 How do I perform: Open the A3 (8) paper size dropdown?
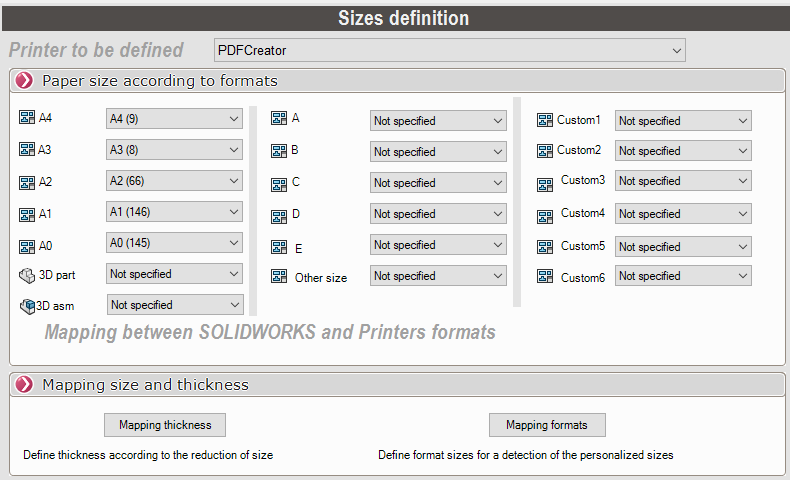pyautogui.click(x=174, y=150)
